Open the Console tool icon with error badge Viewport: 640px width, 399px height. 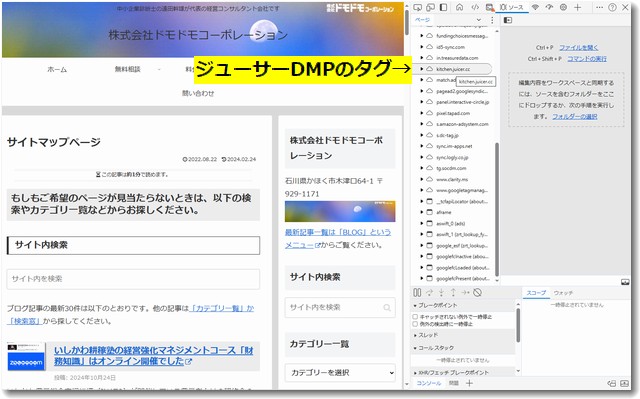pyautogui.click(x=489, y=7)
